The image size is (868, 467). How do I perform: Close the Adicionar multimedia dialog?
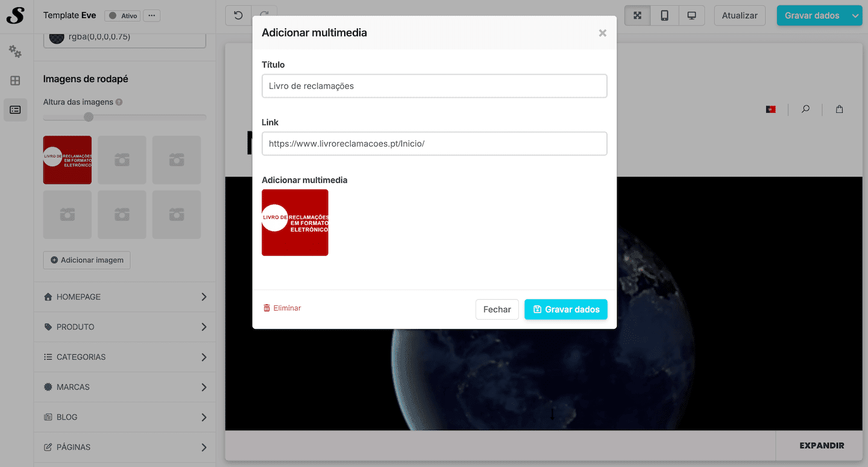pyautogui.click(x=602, y=33)
